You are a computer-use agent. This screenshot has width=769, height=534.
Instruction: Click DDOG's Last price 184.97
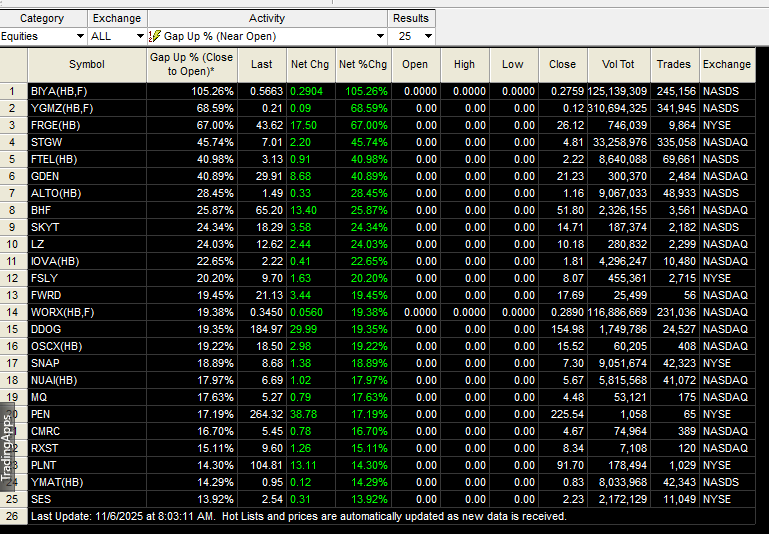pos(267,330)
